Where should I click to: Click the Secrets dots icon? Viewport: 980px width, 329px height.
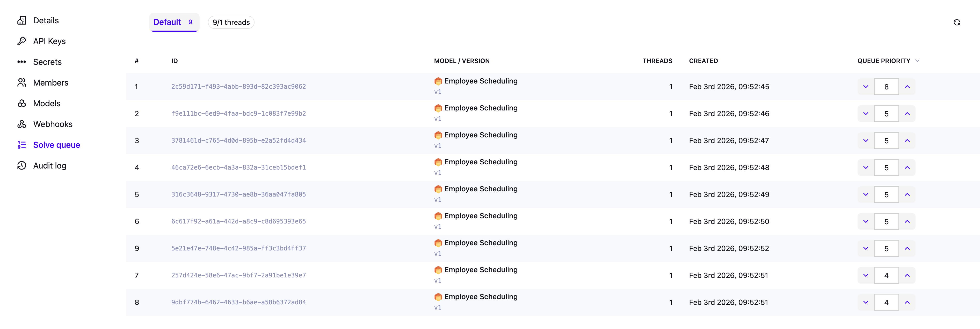point(22,62)
